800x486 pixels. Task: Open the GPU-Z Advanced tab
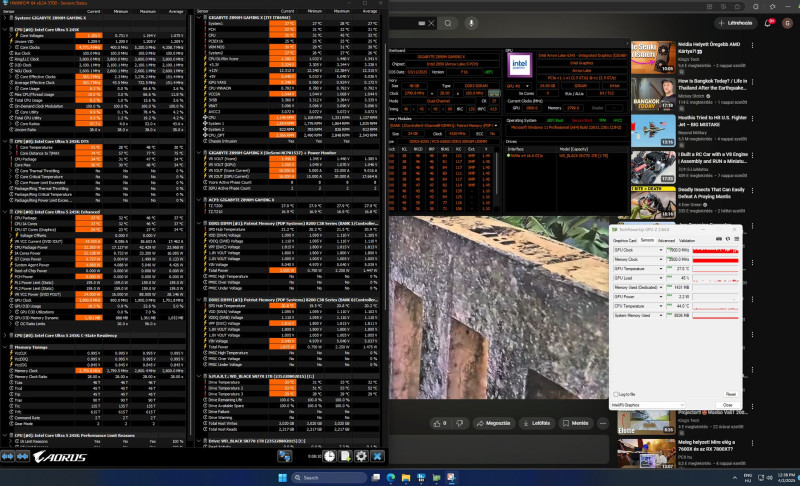[666, 240]
